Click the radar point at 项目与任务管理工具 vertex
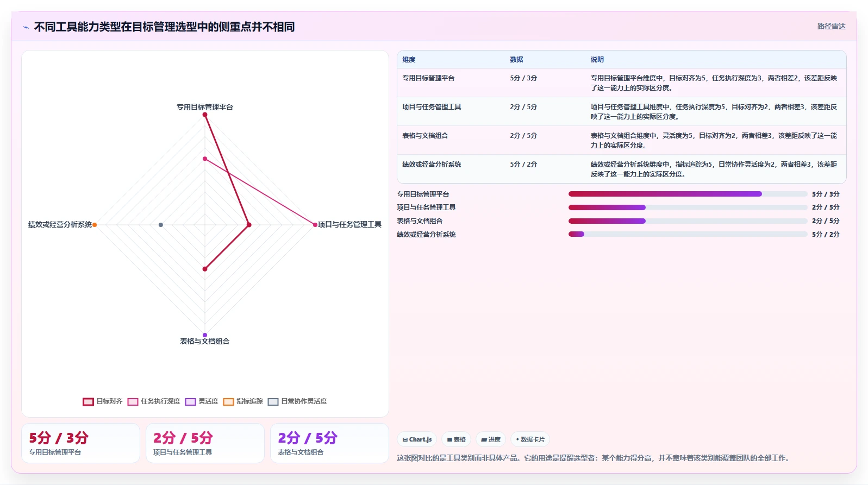The image size is (868, 485). 315,225
